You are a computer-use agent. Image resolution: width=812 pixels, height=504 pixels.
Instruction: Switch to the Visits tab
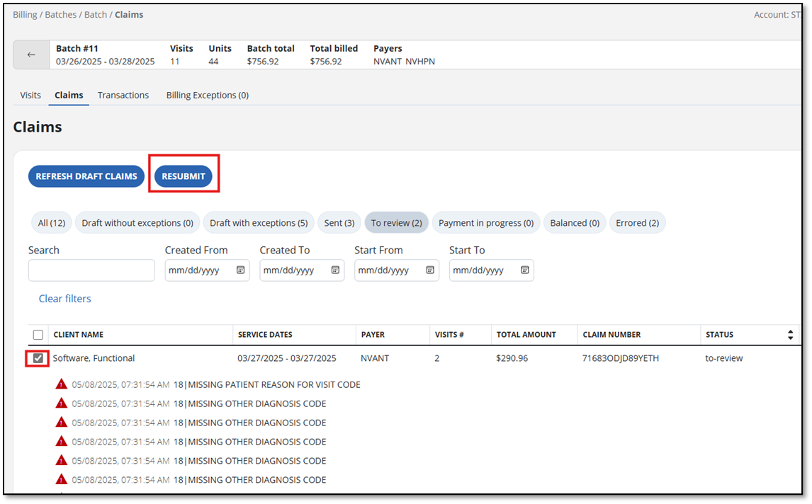pyautogui.click(x=30, y=95)
